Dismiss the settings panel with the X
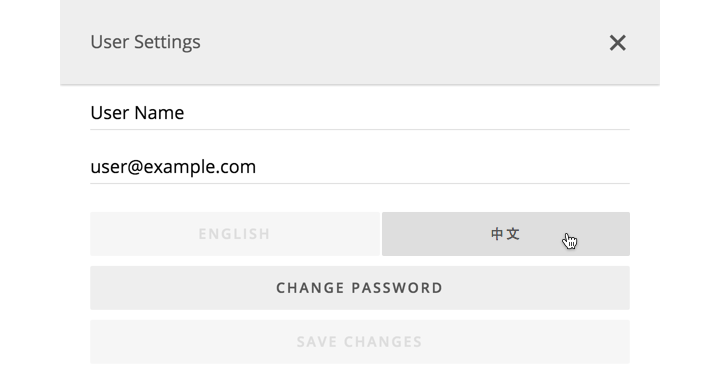Viewport: 720px width, 382px height. tap(618, 43)
